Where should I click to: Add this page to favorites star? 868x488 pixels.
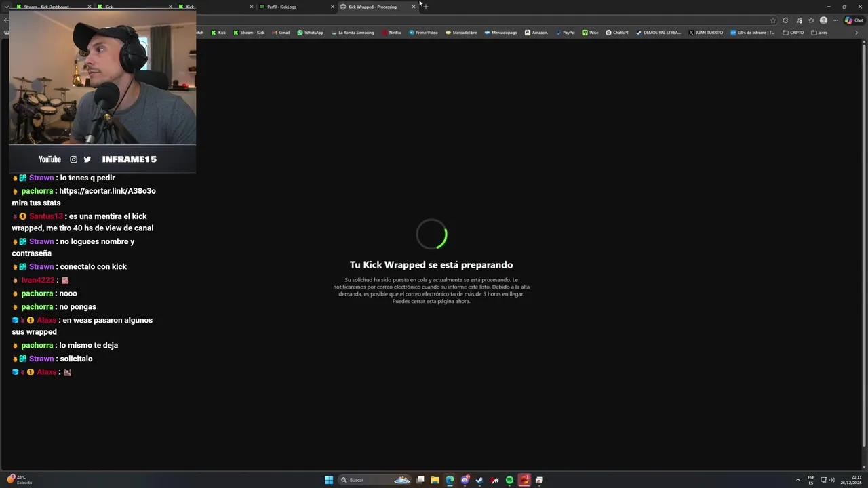[773, 20]
